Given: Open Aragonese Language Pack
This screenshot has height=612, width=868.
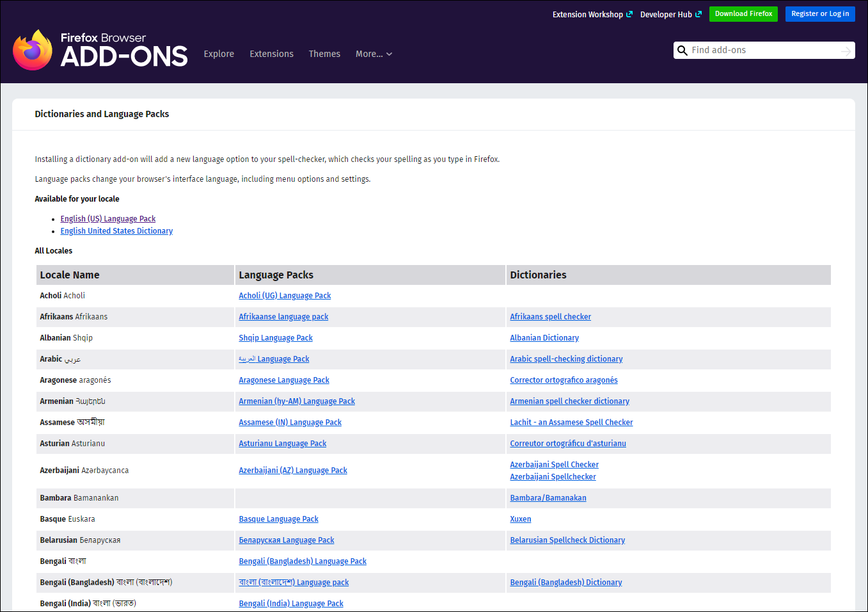Looking at the screenshot, I should pos(284,380).
